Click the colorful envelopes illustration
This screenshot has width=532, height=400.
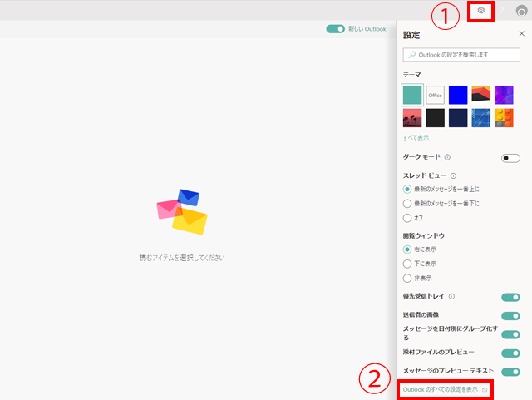(x=182, y=212)
